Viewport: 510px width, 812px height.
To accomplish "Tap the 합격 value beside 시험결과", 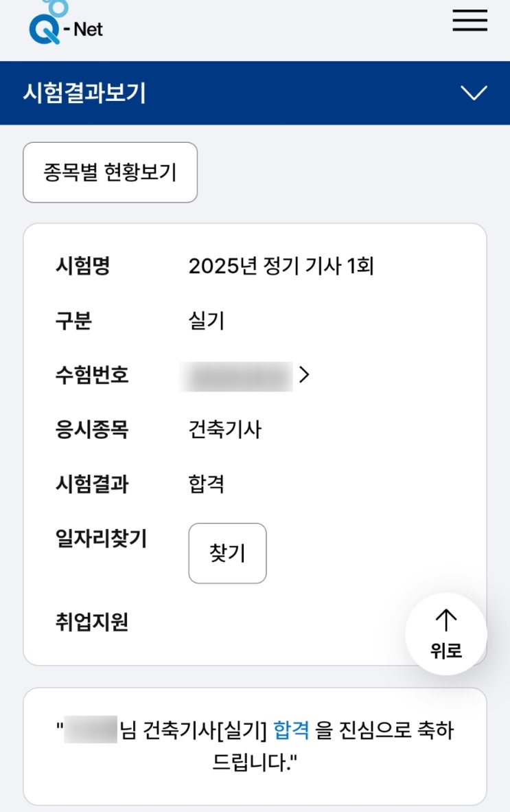I will [206, 485].
